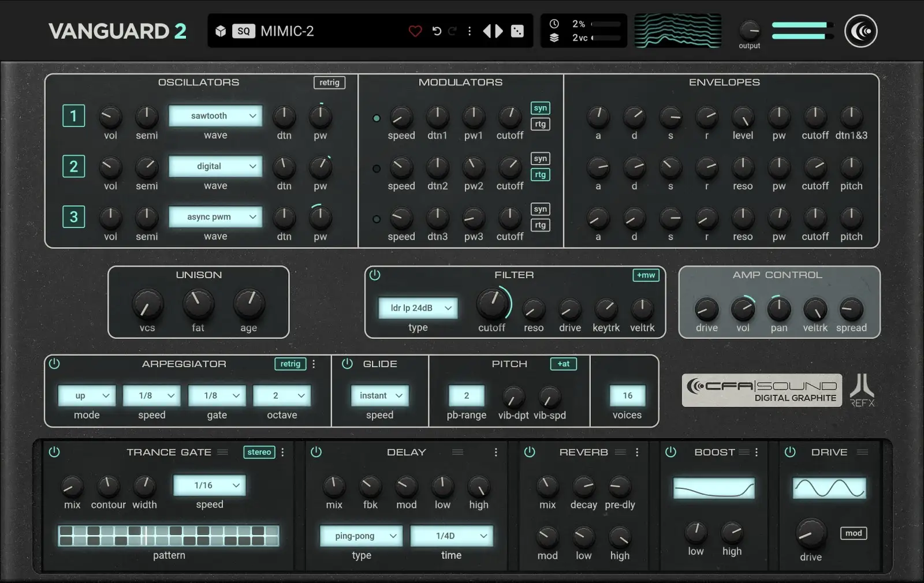Open oscillator 3 async pwm wave dropdown

tap(215, 216)
